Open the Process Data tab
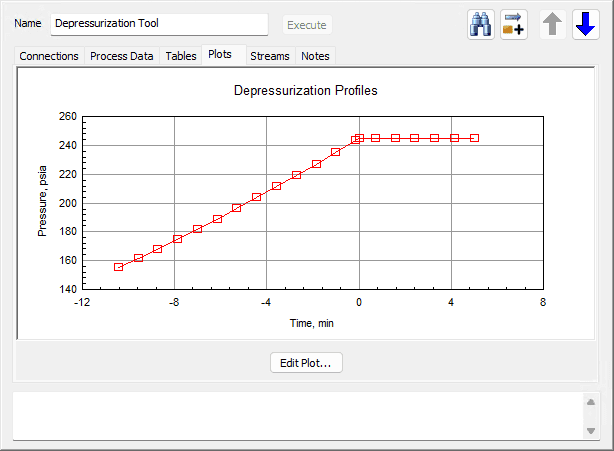 pyautogui.click(x=121, y=56)
